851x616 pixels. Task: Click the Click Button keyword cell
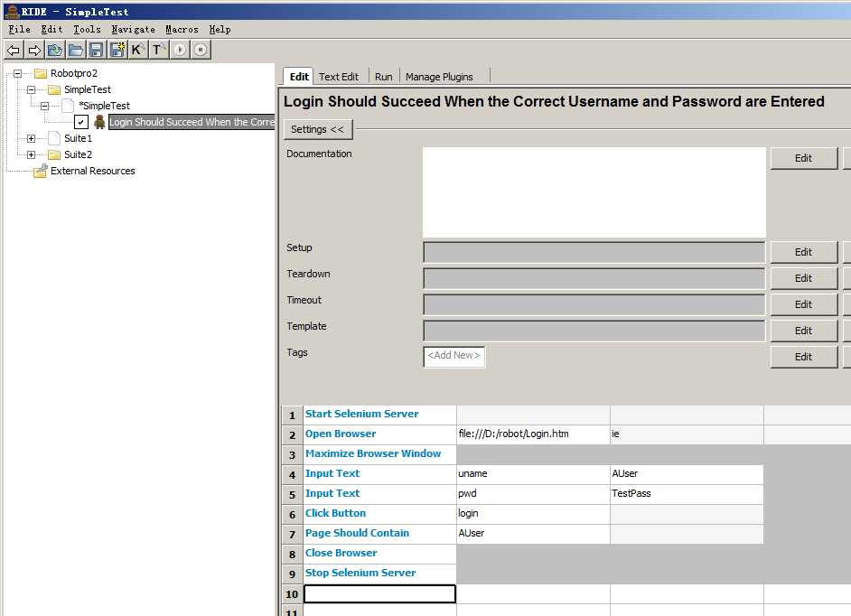[380, 514]
